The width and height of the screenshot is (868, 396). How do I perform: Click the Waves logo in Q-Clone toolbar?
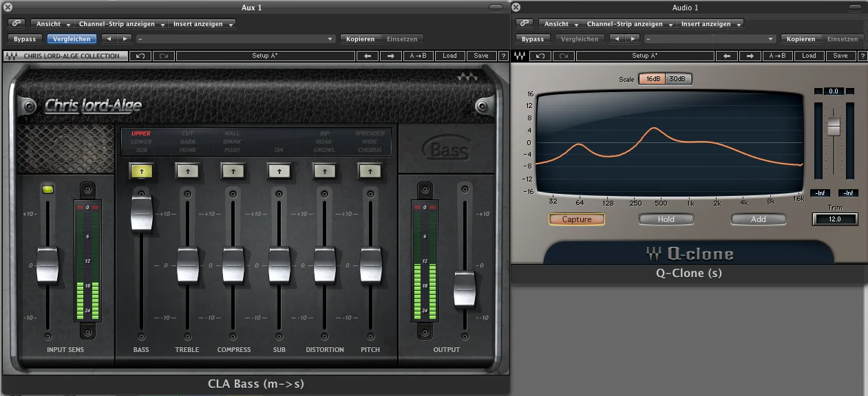(x=521, y=56)
